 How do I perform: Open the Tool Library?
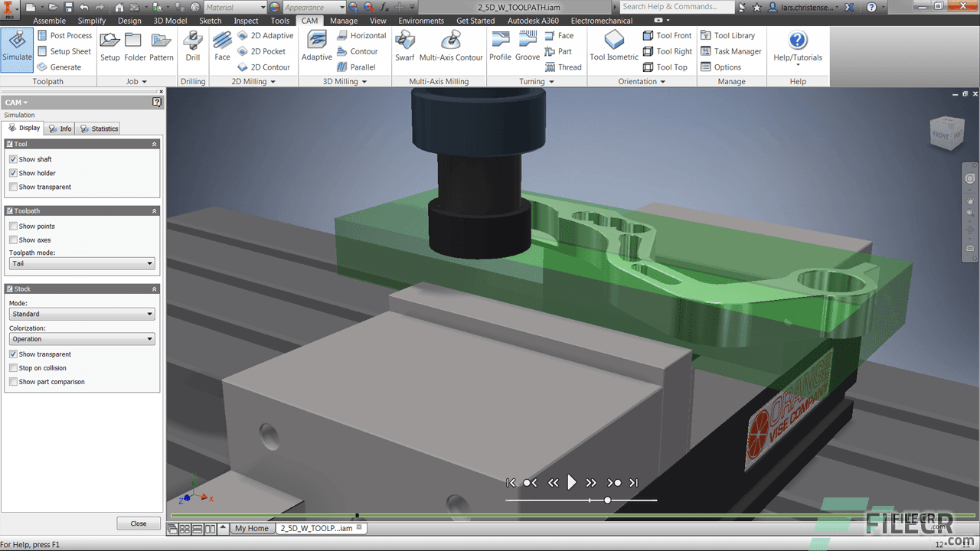(727, 35)
